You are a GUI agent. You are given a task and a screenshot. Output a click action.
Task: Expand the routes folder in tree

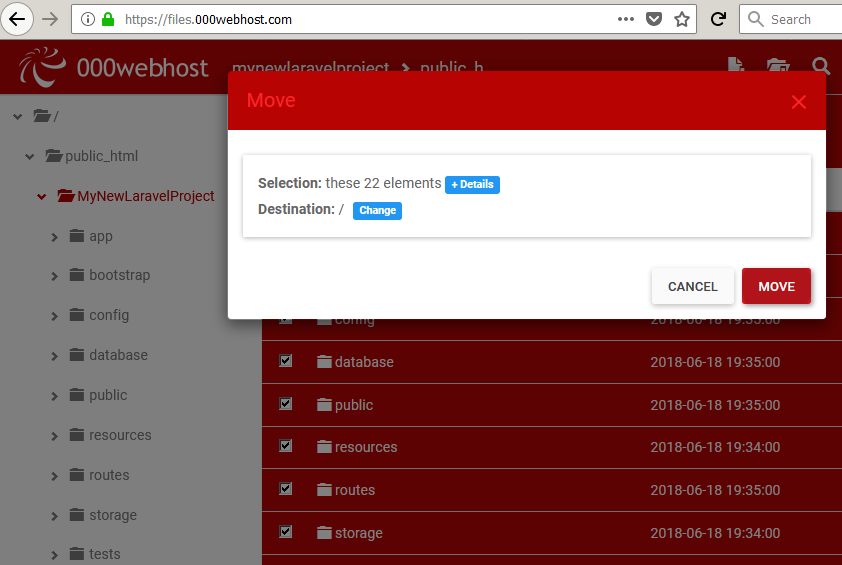pos(54,476)
